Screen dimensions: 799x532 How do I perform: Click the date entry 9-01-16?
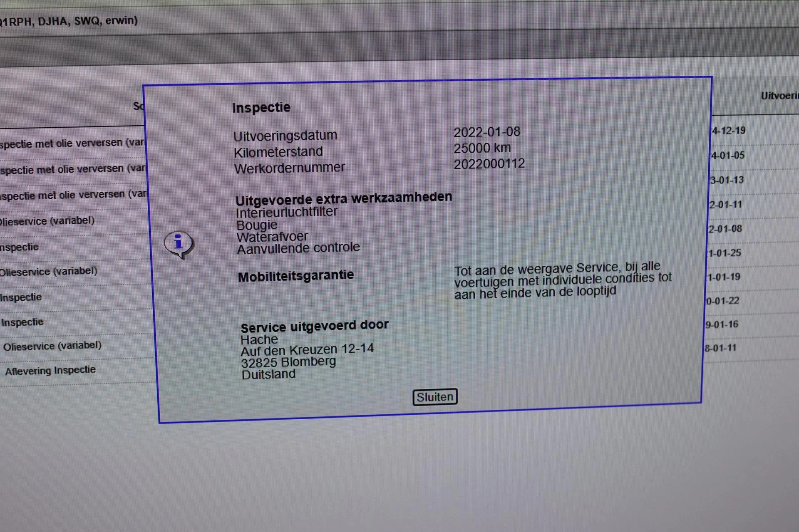722,324
